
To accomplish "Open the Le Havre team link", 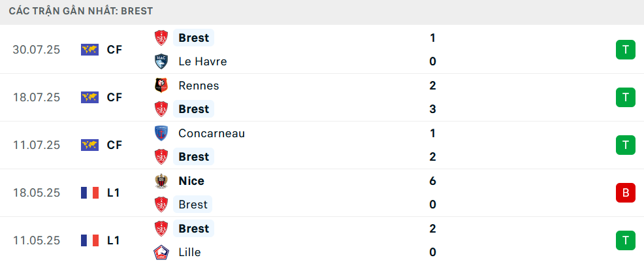I will 202,61.
